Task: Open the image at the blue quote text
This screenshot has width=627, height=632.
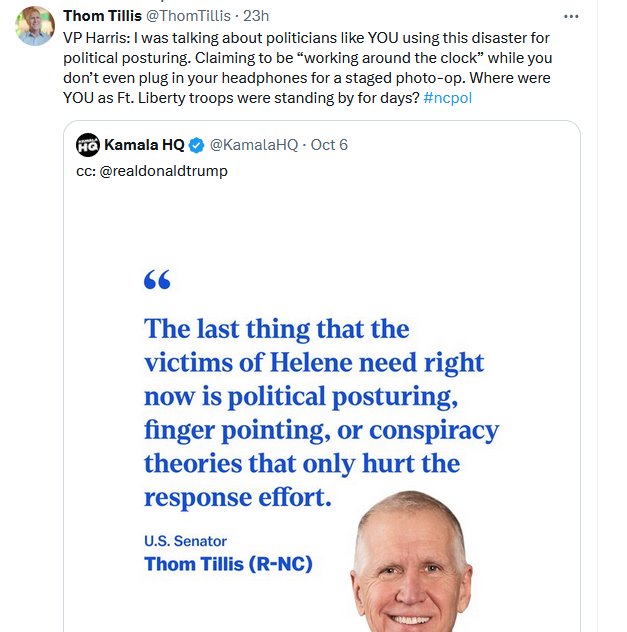Action: coord(320,410)
